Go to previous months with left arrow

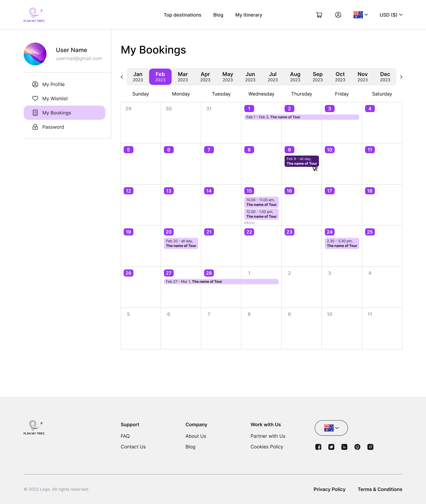[122, 77]
